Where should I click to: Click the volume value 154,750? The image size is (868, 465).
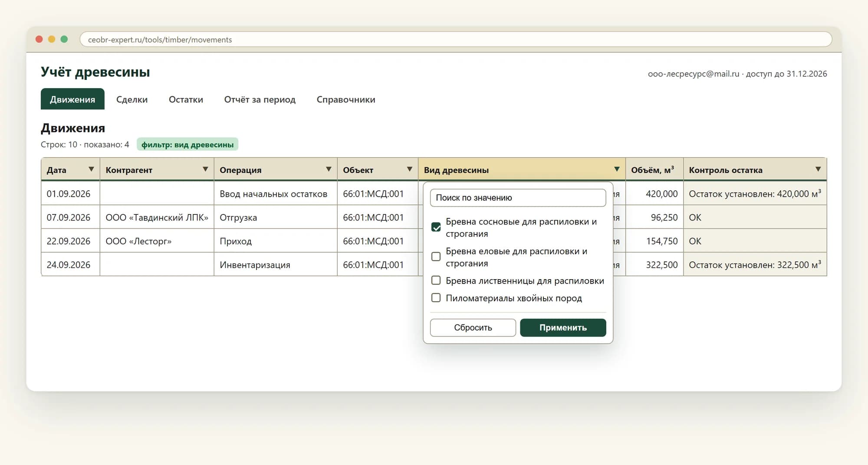point(661,241)
